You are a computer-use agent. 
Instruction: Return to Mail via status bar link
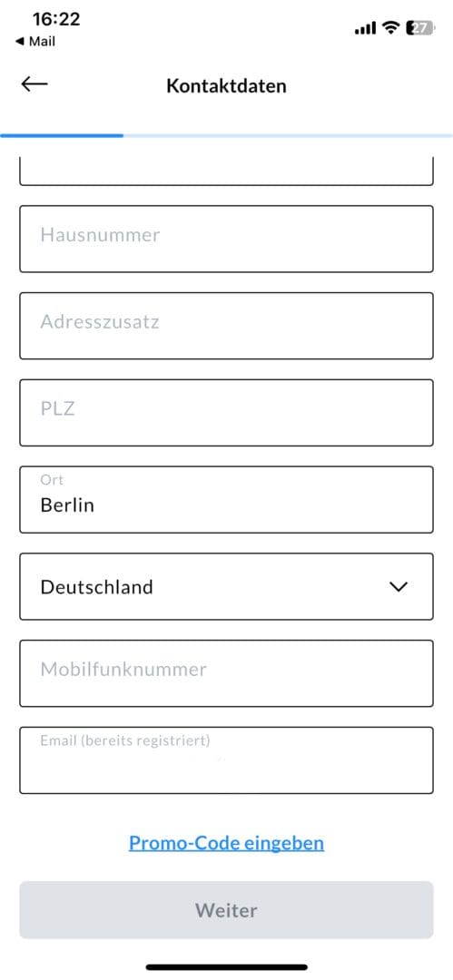[x=35, y=42]
